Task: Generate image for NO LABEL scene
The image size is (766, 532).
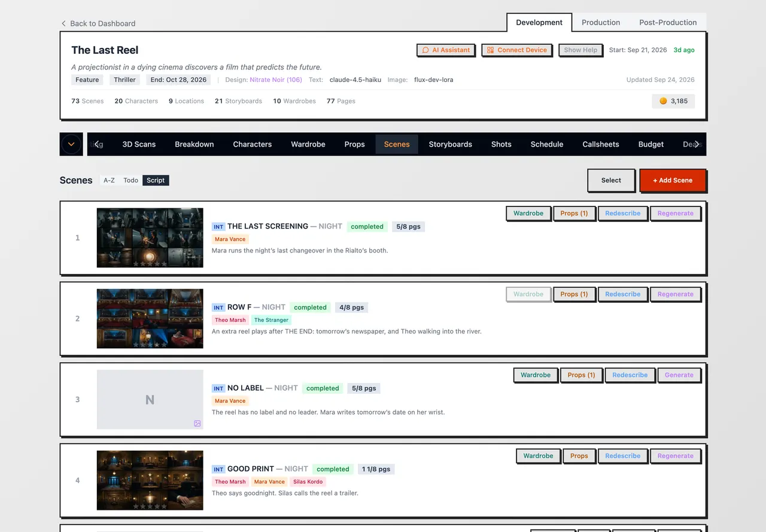Action: click(679, 375)
